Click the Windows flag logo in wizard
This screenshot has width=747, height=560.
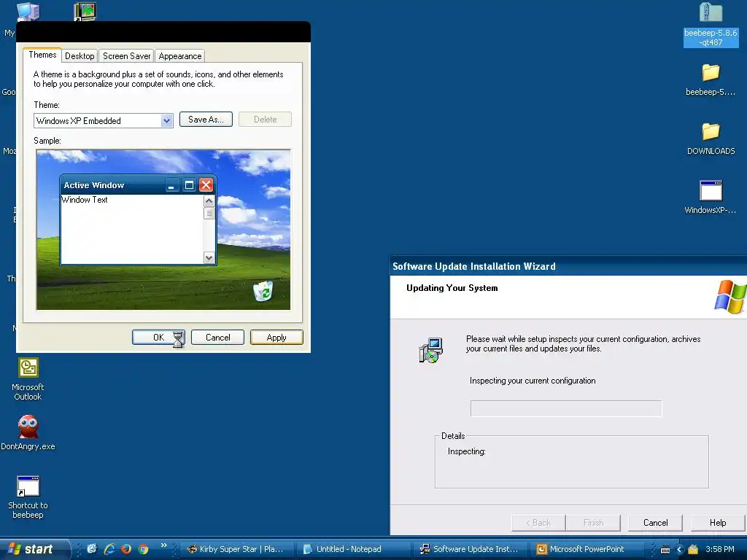730,297
